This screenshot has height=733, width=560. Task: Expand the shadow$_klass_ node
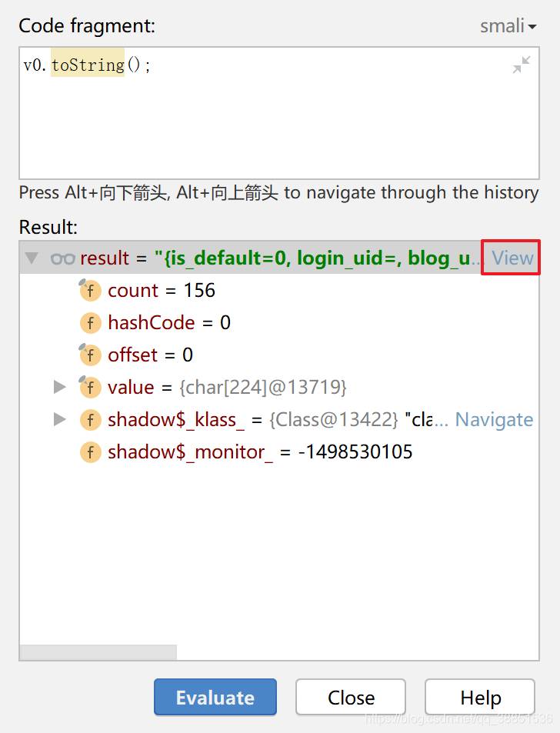[59, 420]
